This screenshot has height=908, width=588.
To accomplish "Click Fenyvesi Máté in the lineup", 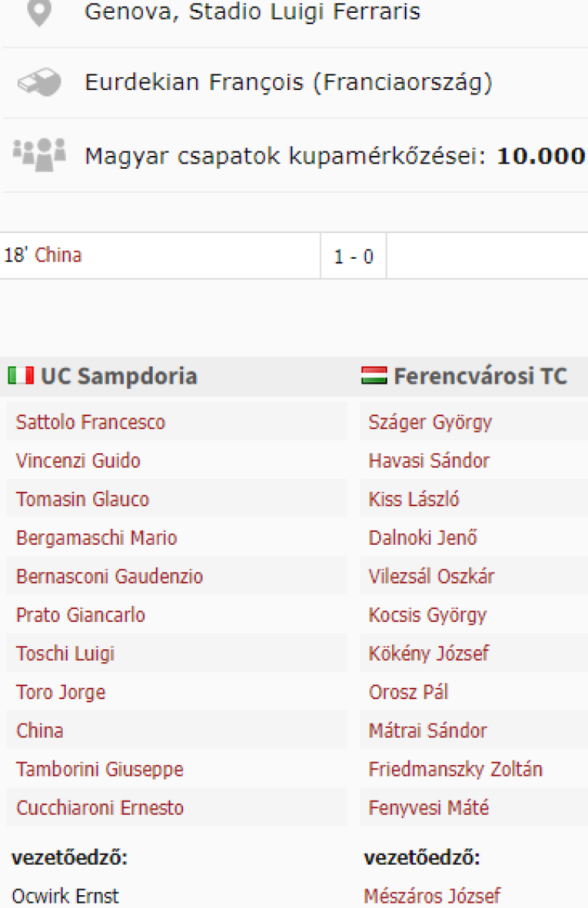I will (x=428, y=808).
